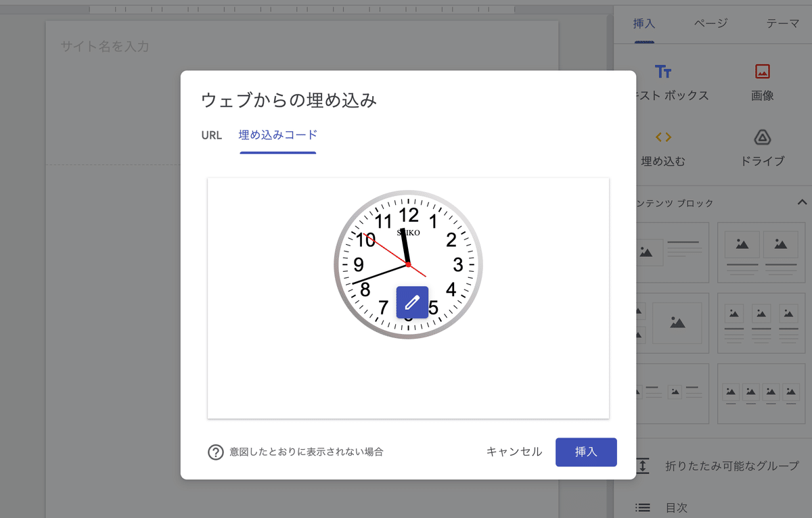The image size is (812, 518).
Task: Click the 目次 label
Action: click(x=677, y=507)
